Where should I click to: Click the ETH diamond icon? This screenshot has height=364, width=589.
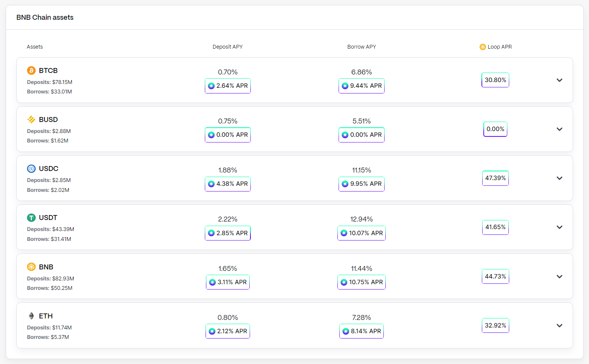(x=31, y=316)
